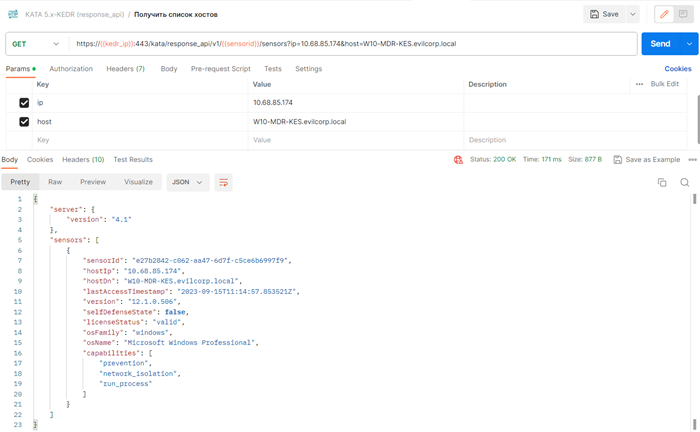Open params table three-dot options

[x=639, y=84]
